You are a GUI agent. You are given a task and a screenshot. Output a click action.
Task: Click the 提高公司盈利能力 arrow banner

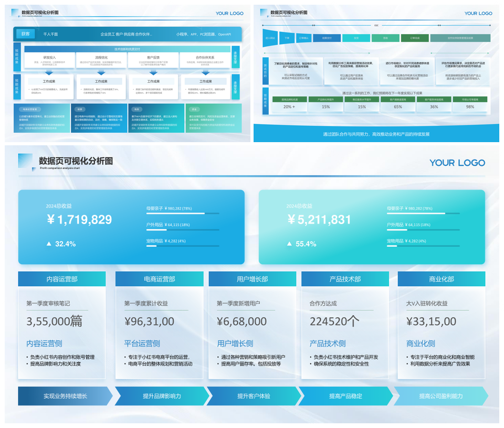(441, 396)
